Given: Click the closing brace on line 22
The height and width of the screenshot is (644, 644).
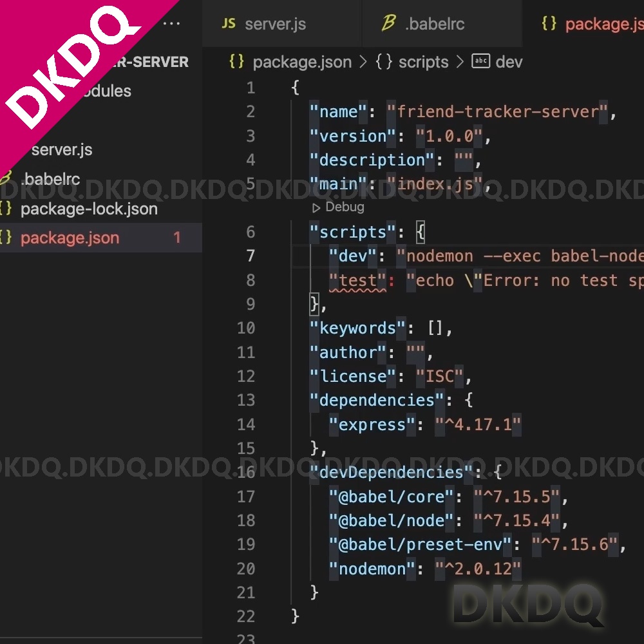Looking at the screenshot, I should [295, 616].
